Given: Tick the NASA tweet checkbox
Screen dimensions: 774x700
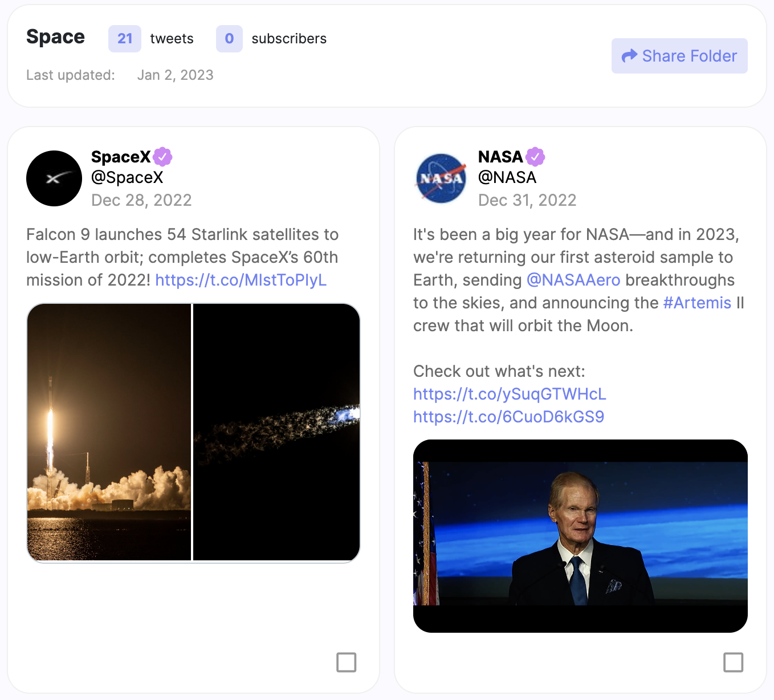Looking at the screenshot, I should (734, 662).
